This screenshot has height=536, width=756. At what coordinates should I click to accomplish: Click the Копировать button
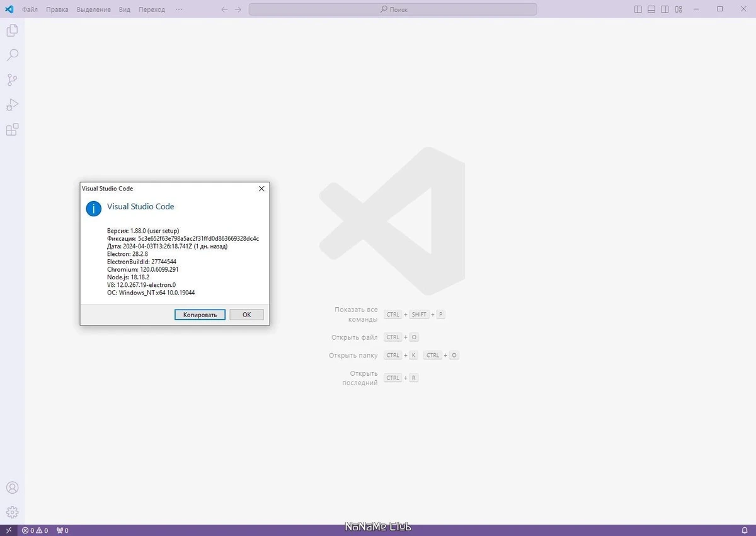[x=200, y=315]
